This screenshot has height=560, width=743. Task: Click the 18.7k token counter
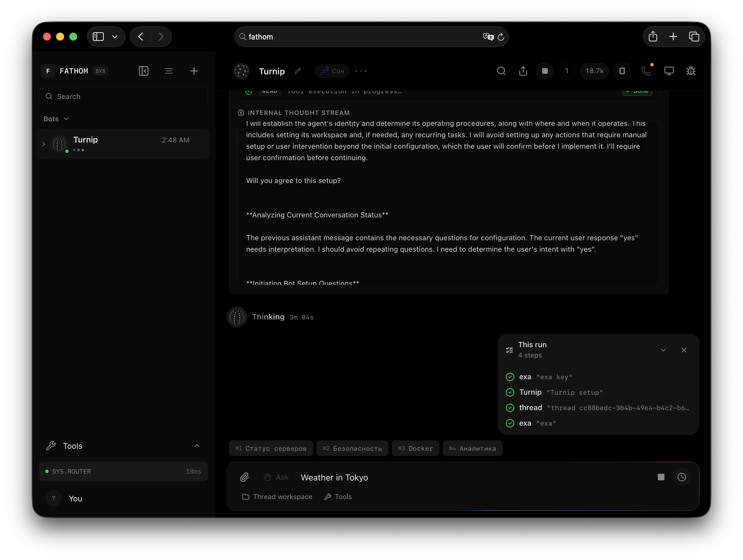click(594, 71)
